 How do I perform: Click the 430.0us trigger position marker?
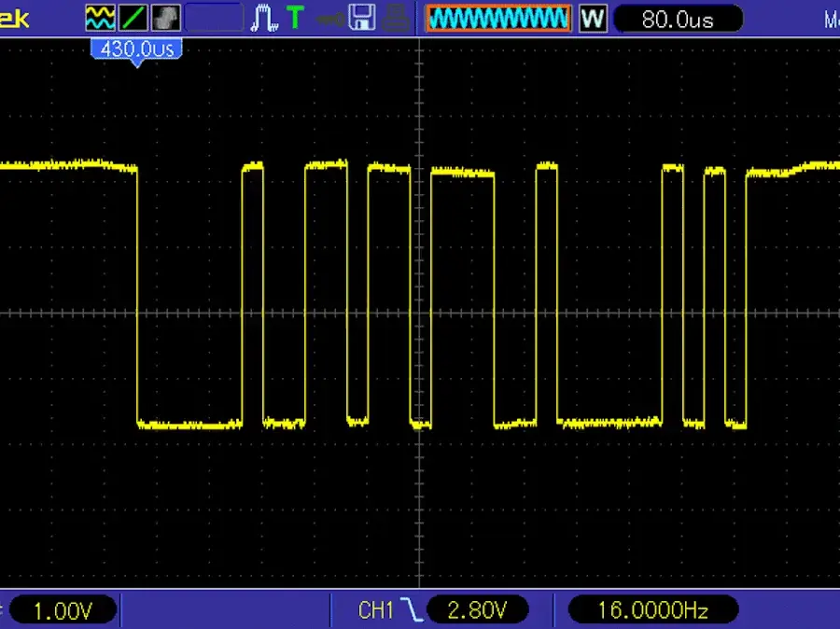pyautogui.click(x=136, y=52)
